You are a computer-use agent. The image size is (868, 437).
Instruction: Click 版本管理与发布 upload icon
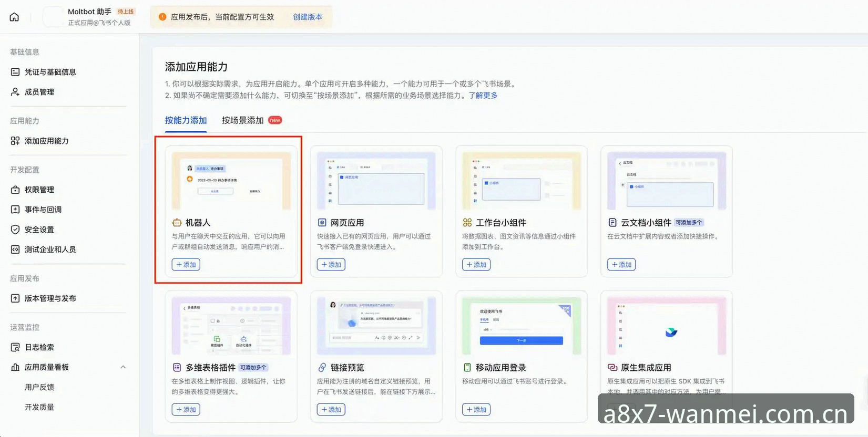point(15,298)
